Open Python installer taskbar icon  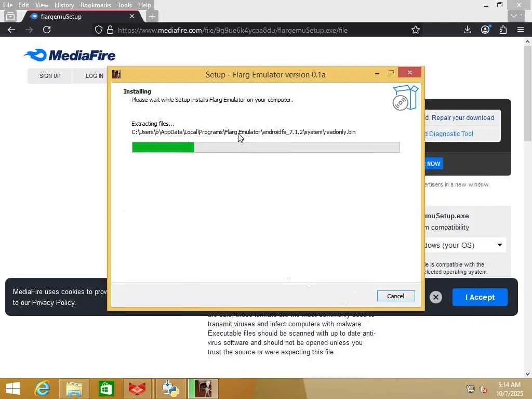(x=170, y=389)
